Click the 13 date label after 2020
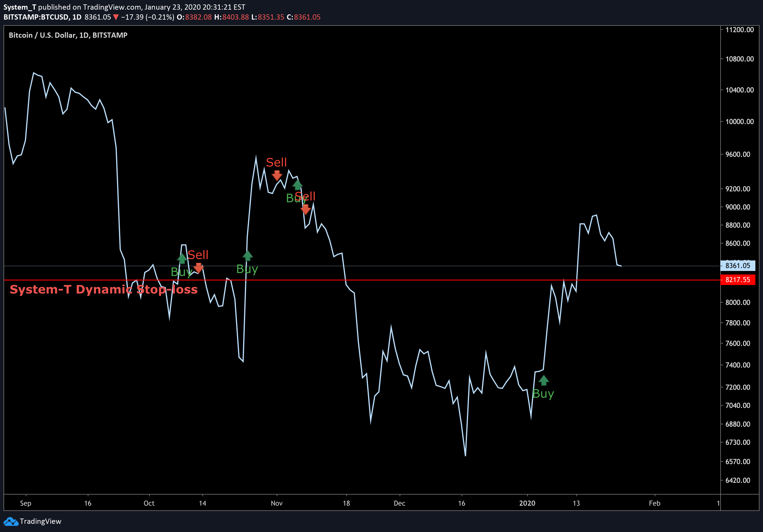 [576, 503]
